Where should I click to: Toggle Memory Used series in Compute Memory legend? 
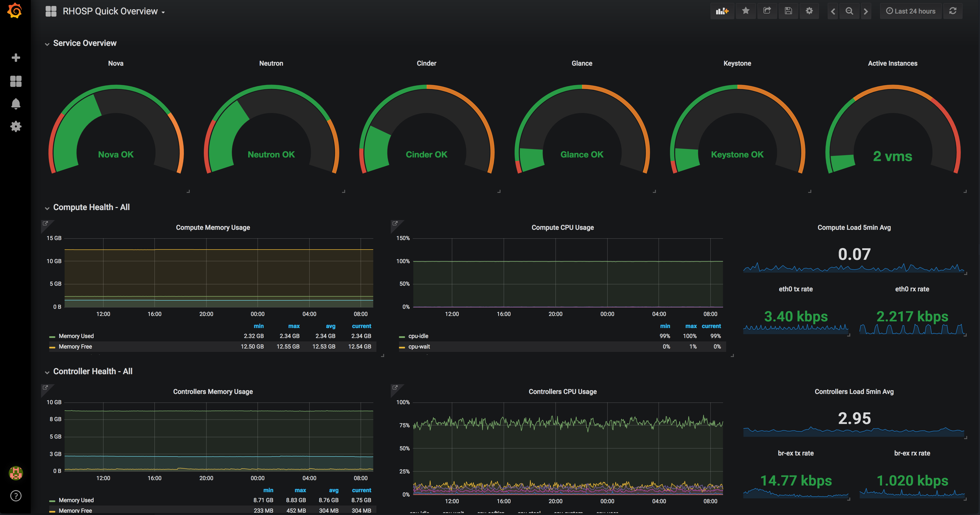click(x=76, y=336)
